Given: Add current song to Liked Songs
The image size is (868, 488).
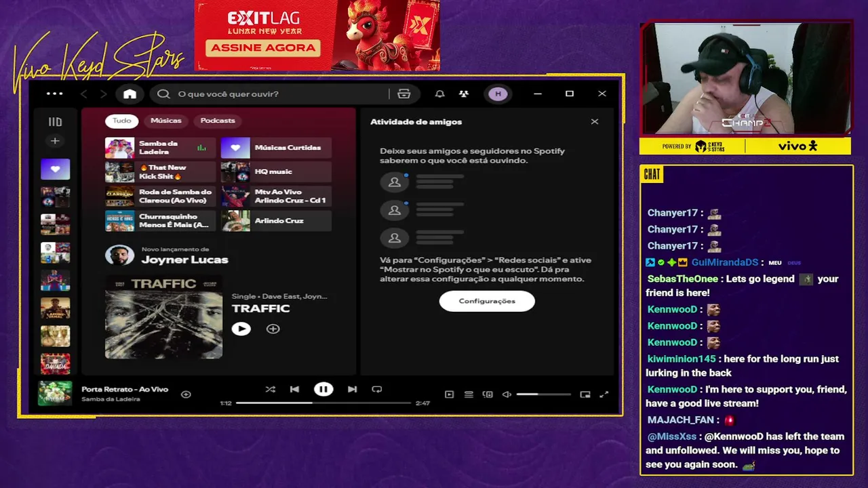Looking at the screenshot, I should click(186, 394).
